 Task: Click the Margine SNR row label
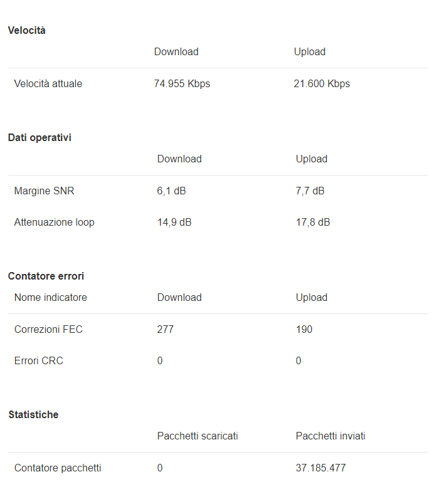[44, 191]
